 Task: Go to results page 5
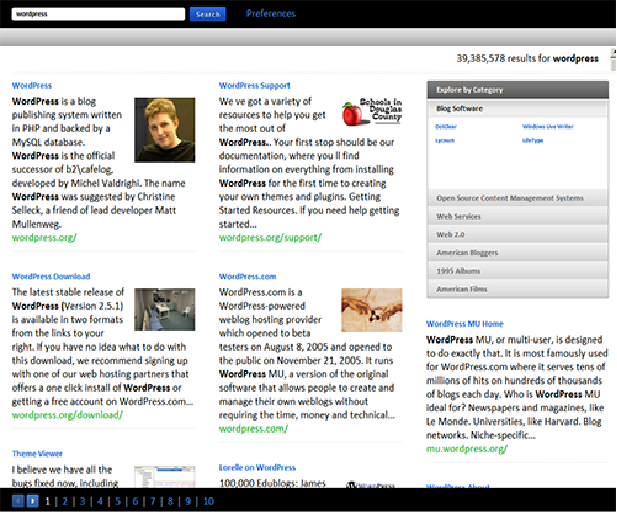pyautogui.click(x=118, y=501)
